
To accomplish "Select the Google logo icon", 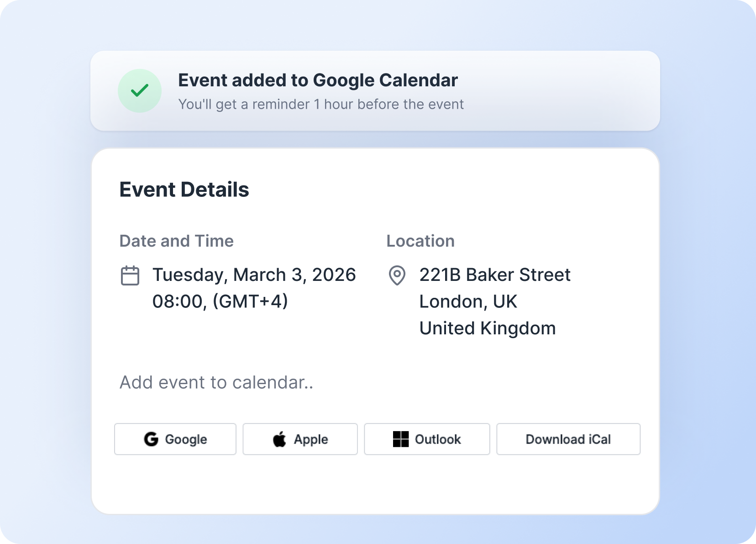I will [x=151, y=439].
